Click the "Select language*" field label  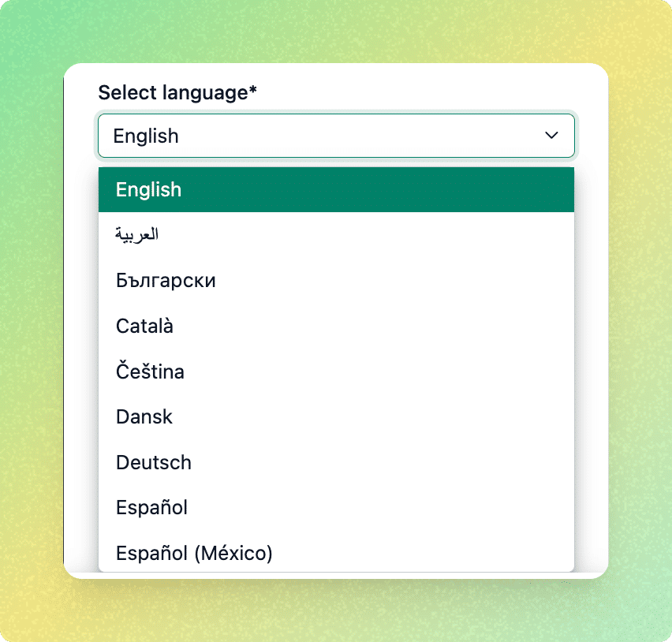(x=172, y=93)
